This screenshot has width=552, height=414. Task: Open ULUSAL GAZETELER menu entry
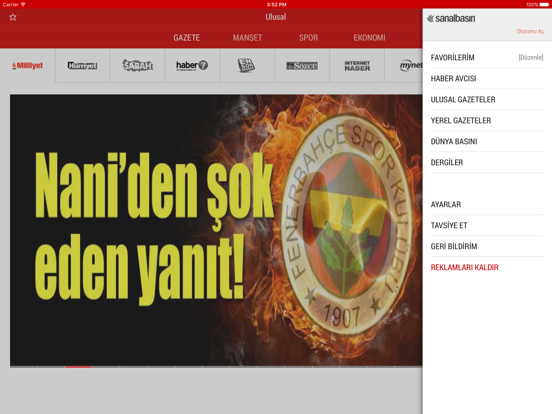pyautogui.click(x=487, y=100)
